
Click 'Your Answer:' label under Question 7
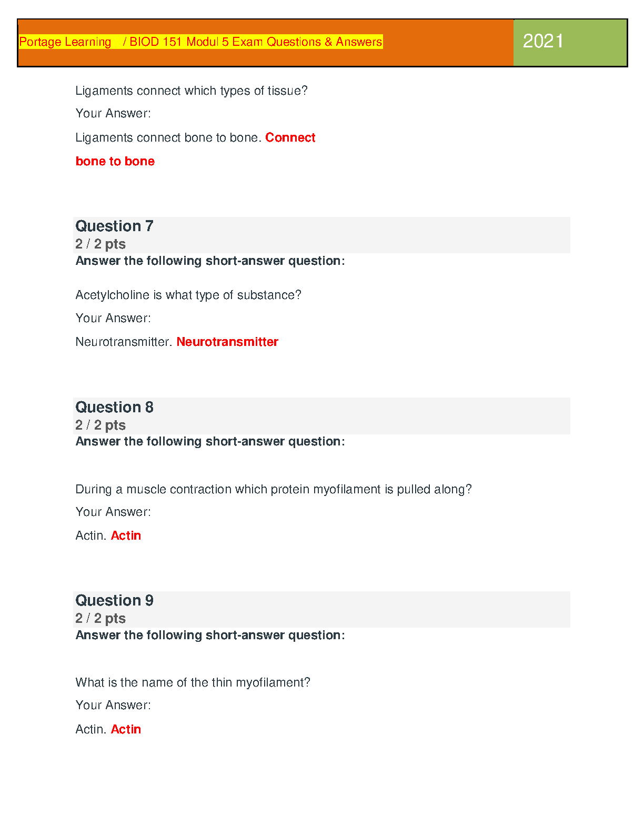[113, 318]
